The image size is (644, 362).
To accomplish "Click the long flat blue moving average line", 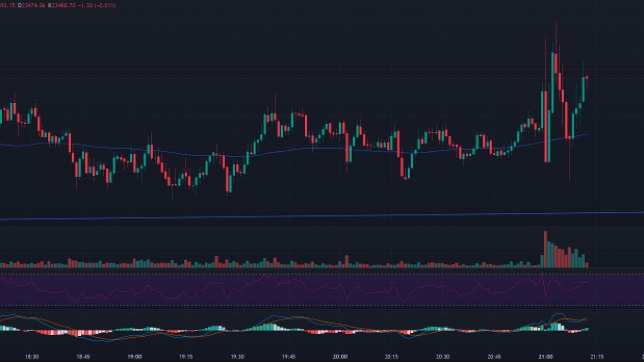I will coord(322,216).
